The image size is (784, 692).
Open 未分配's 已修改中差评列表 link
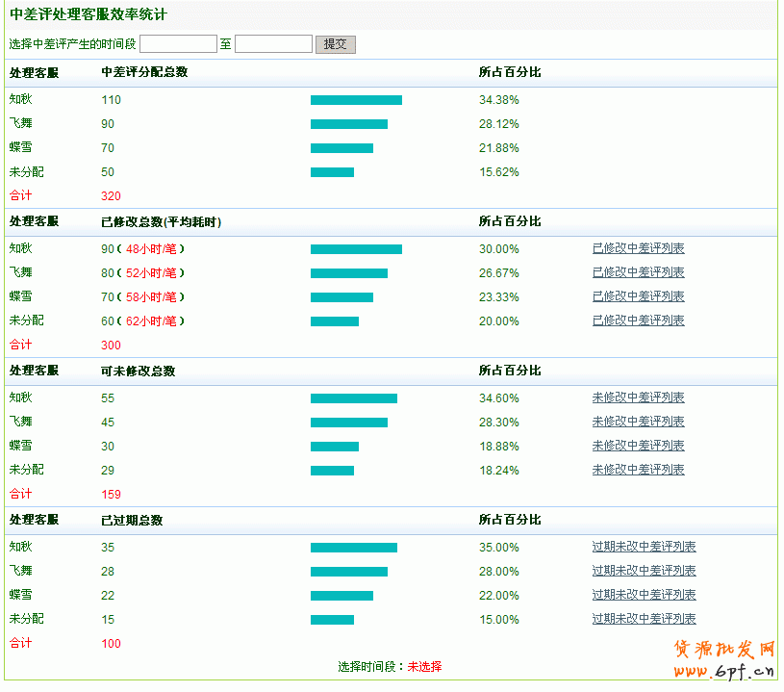coord(637,320)
